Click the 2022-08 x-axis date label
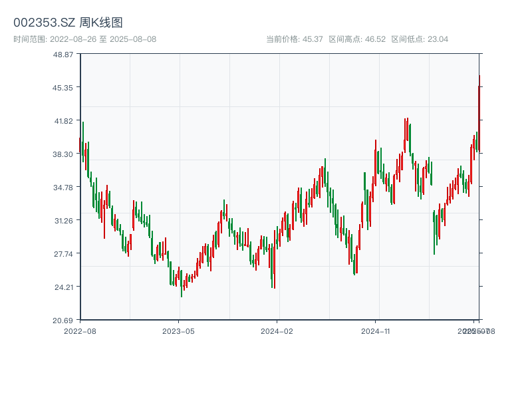 (80, 331)
